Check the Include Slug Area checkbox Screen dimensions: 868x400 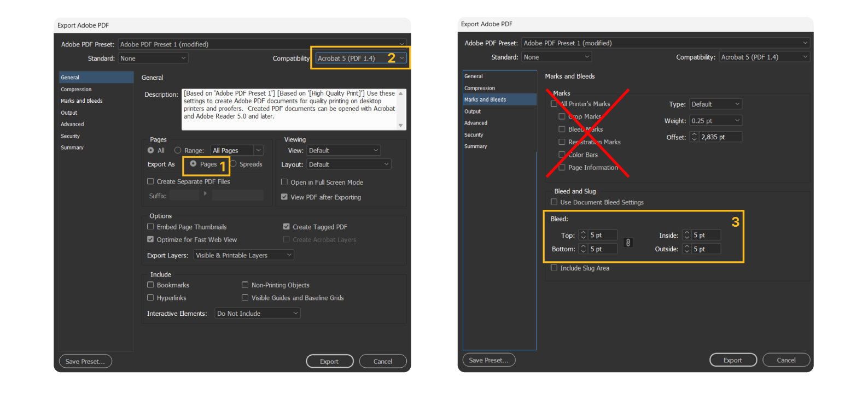coord(554,268)
